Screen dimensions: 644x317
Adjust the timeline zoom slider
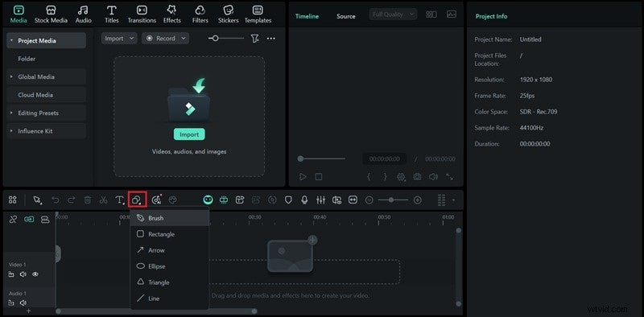pyautogui.click(x=393, y=200)
